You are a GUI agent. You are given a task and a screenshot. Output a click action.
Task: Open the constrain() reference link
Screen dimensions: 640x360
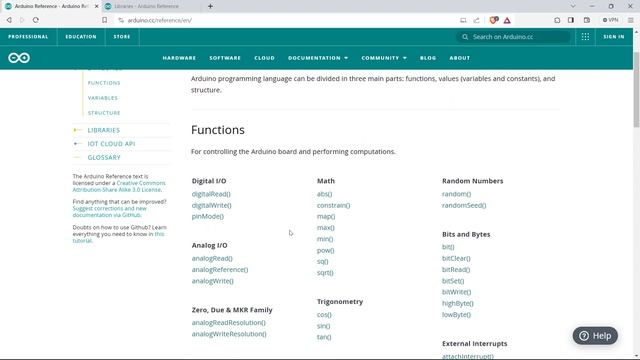pos(333,205)
